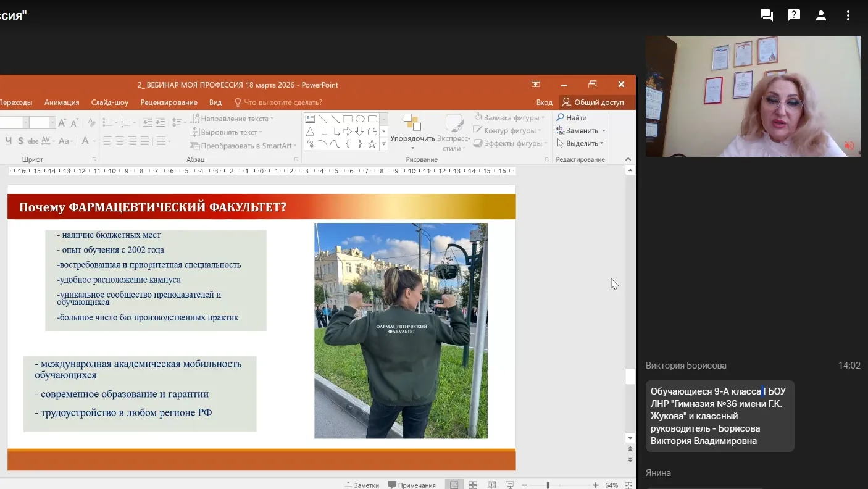Click the 'What do you want to do' search field
Image resolution: width=868 pixels, height=489 pixels.
283,102
